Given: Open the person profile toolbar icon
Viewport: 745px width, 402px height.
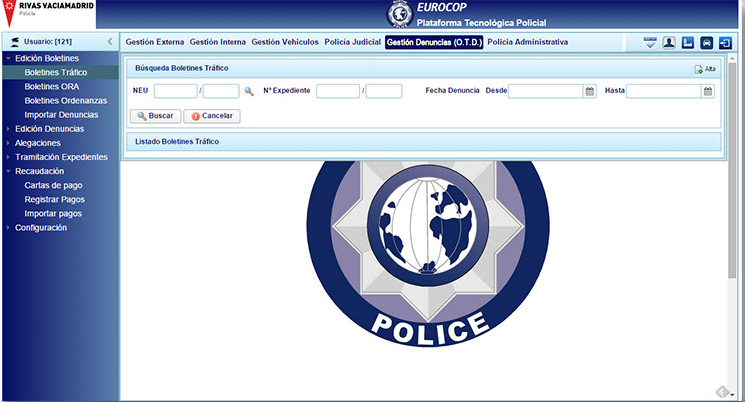Looking at the screenshot, I should coord(669,43).
